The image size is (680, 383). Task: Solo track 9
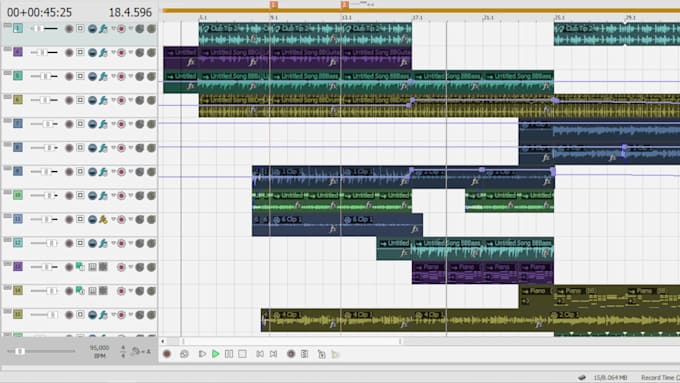click(x=151, y=172)
